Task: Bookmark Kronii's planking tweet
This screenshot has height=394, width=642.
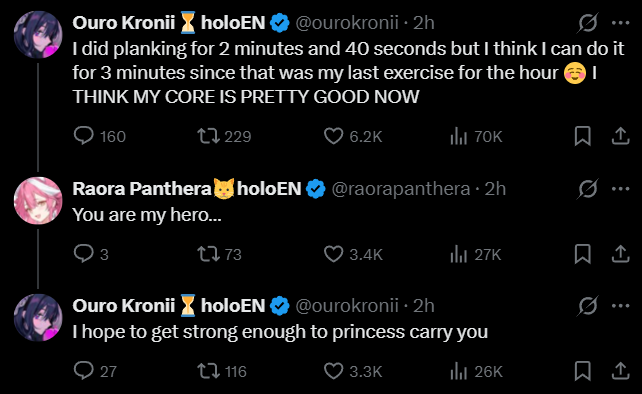Action: [x=582, y=136]
